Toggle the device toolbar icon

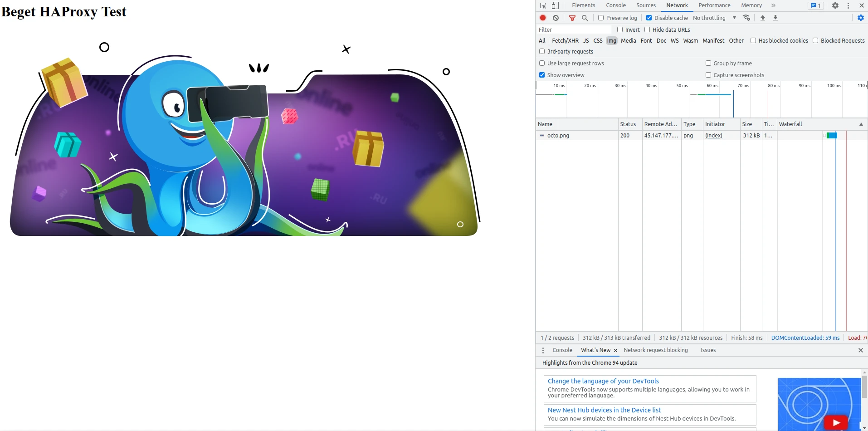[555, 5]
